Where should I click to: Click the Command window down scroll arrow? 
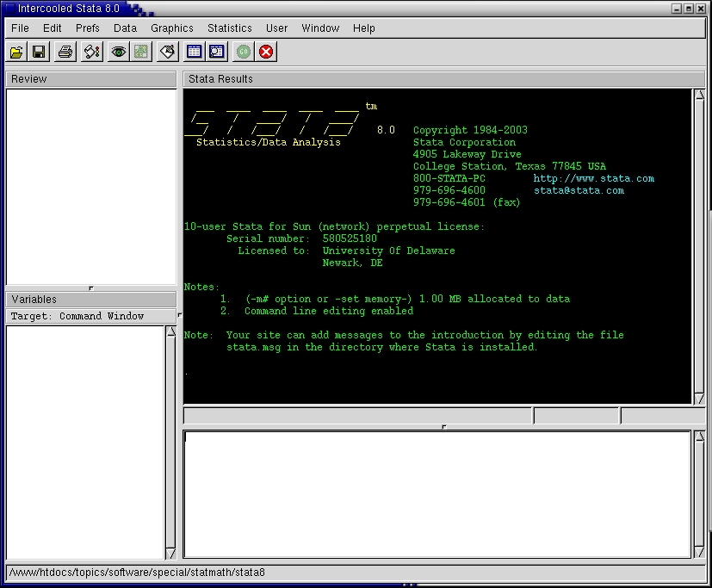pyautogui.click(x=699, y=552)
